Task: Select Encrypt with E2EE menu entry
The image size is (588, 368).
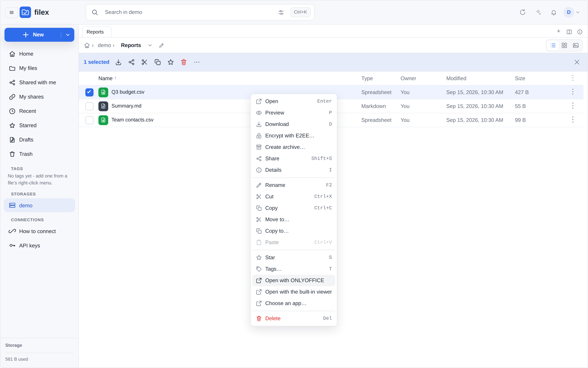Action: 294,136
